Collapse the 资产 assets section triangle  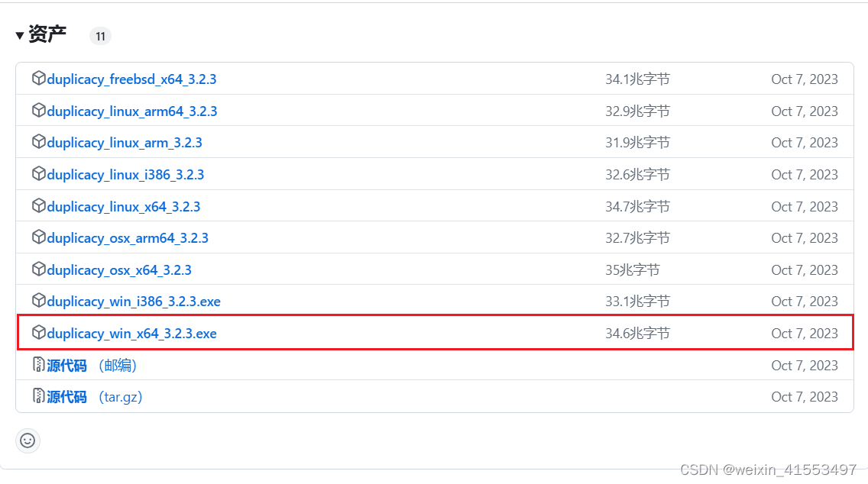(x=19, y=35)
